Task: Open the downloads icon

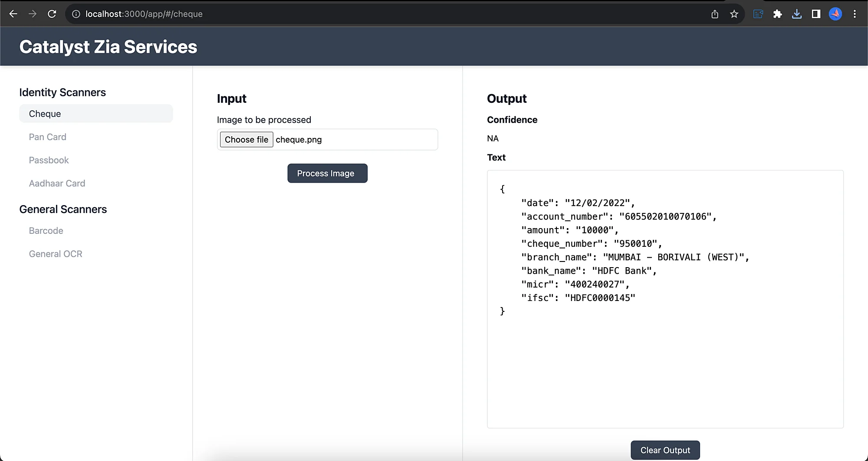Action: click(x=796, y=14)
